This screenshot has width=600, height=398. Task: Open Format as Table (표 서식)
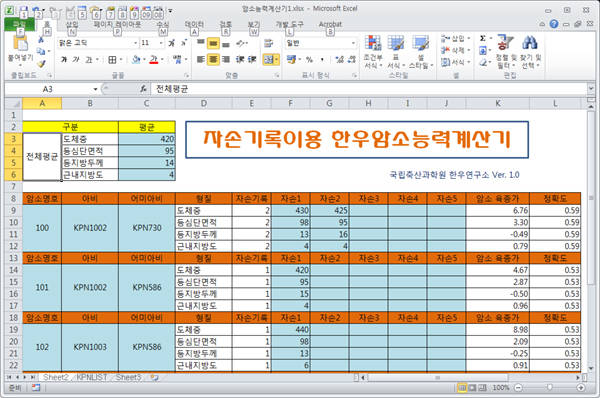point(396,52)
